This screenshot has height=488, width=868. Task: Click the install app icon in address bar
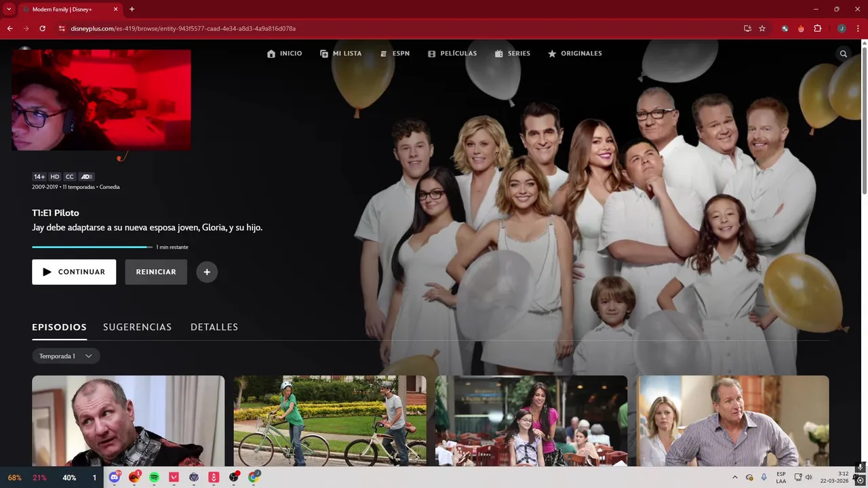click(x=747, y=28)
